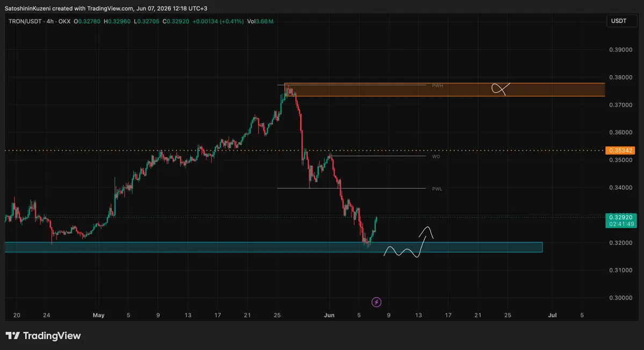Select the orange resistance zone rectangle
Image resolution: width=644 pixels, height=350 pixels.
[444, 90]
